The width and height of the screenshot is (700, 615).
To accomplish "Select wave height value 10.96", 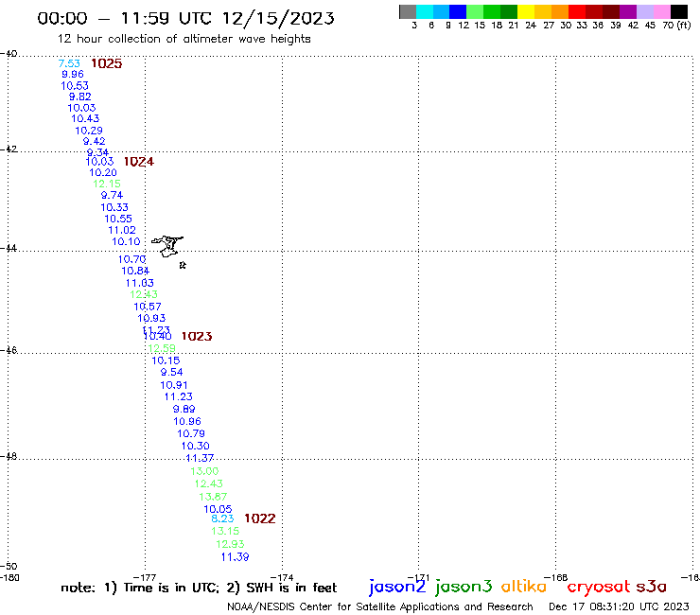I will point(187,421).
